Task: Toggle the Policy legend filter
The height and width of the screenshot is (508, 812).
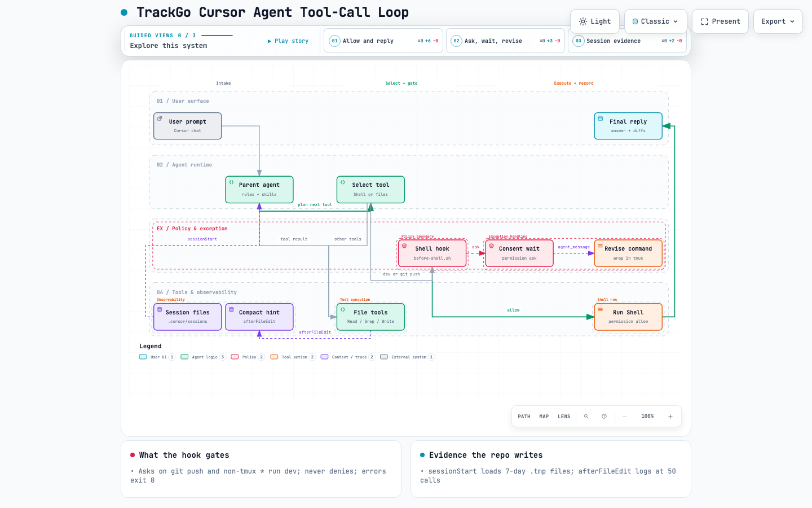Action: [x=248, y=357]
